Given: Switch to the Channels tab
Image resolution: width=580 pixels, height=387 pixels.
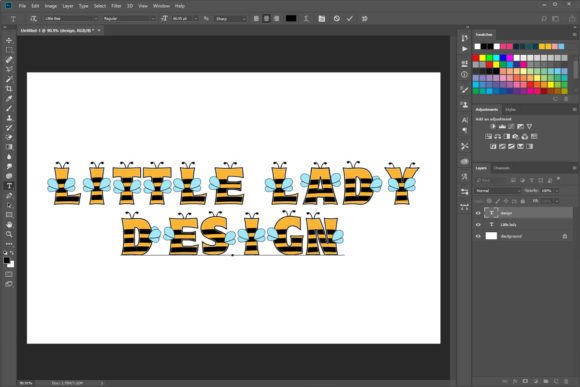Looking at the screenshot, I should pos(502,168).
